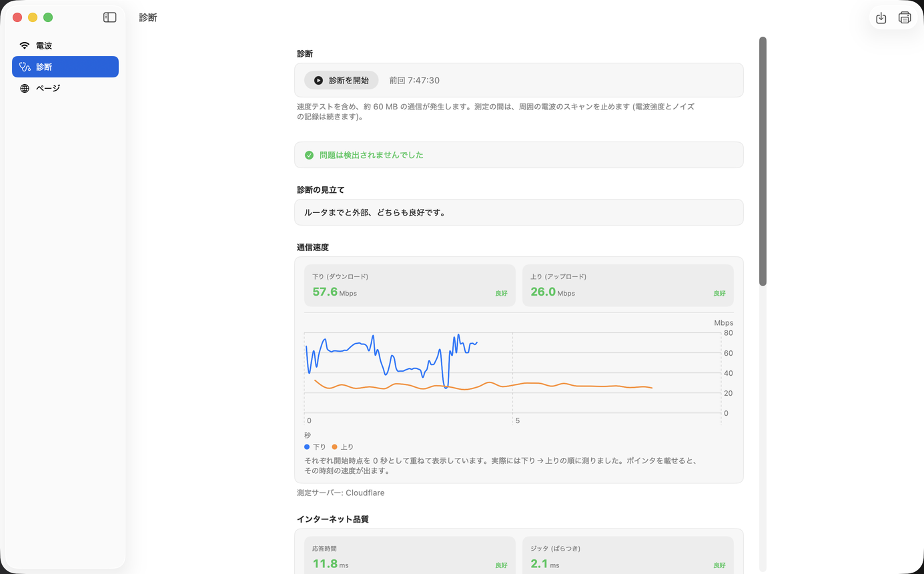Image resolution: width=924 pixels, height=574 pixels.
Task: Click the vertical scrollbar thumb
Action: coord(763,161)
